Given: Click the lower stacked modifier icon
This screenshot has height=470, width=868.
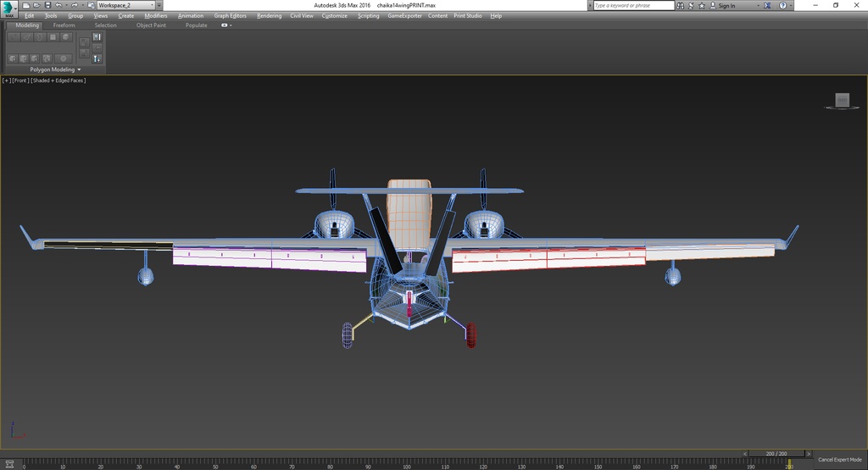Looking at the screenshot, I should 84,53.
